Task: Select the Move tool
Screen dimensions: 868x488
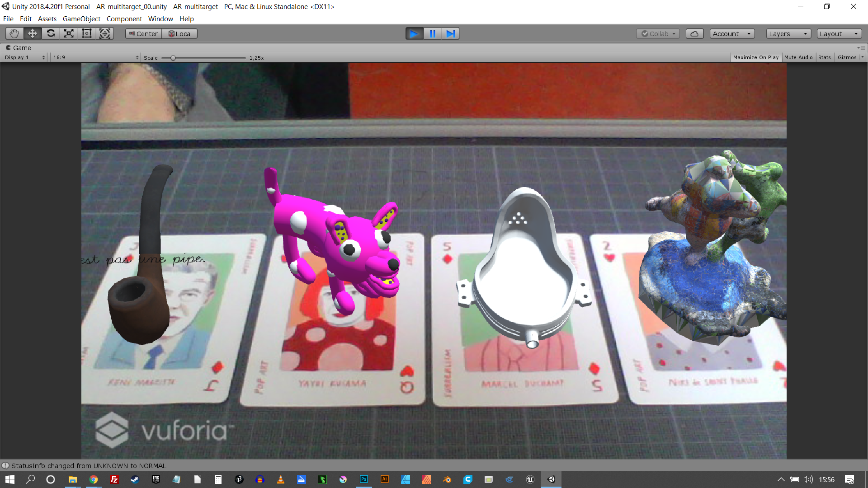Action: pyautogui.click(x=33, y=33)
